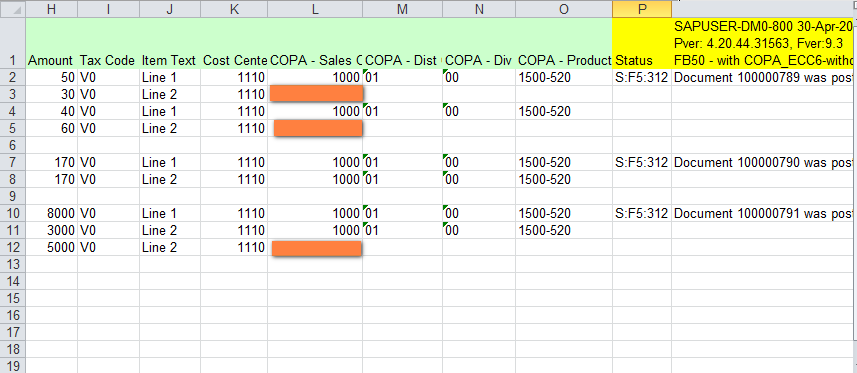Click the Cost Cente header cell
857x373 pixels.
[234, 43]
